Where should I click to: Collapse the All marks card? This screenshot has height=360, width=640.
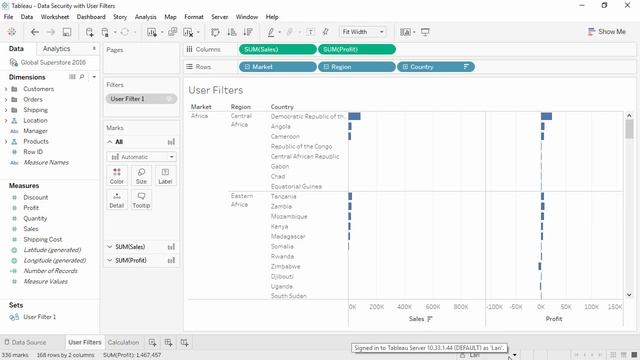[x=109, y=142]
